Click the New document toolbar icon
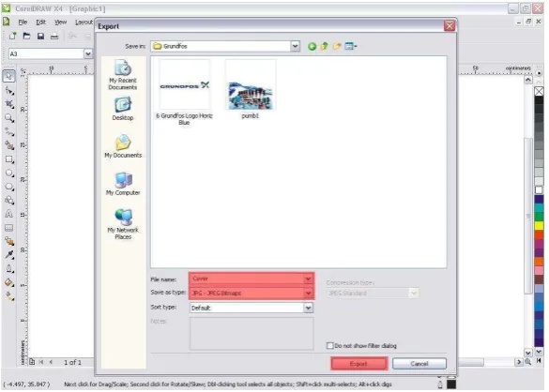Viewport: 549px width, 392px height. (x=13, y=36)
